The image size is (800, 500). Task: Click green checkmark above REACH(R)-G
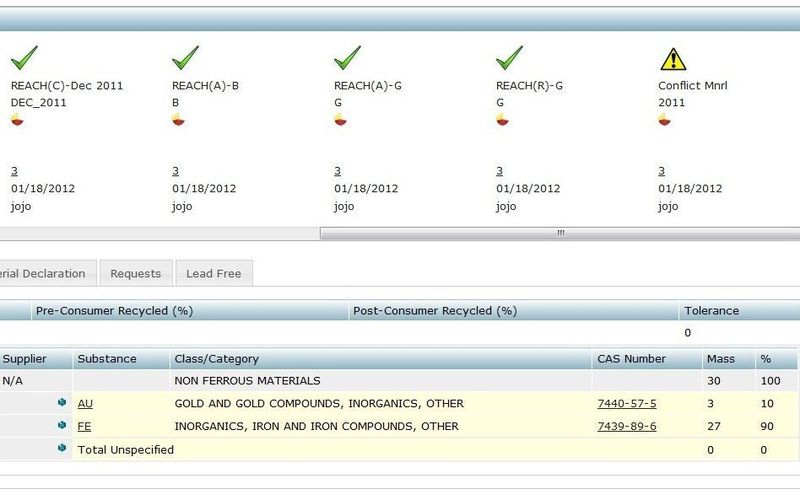510,58
